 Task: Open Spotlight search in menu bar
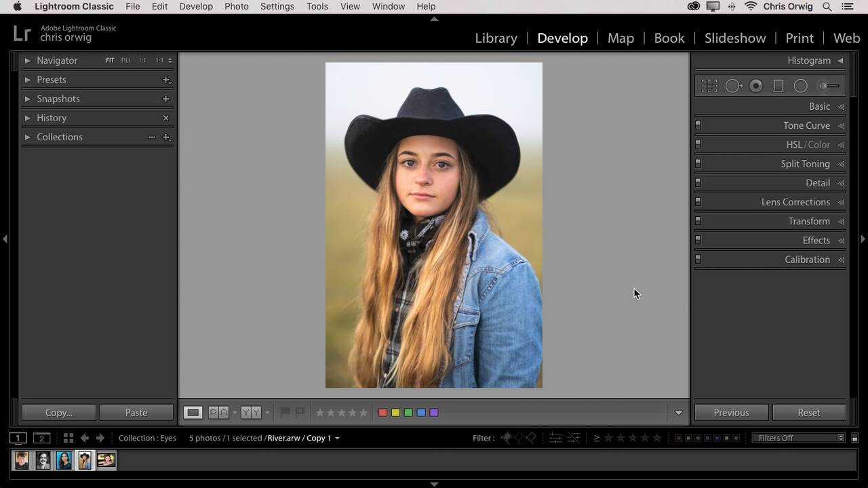click(x=827, y=7)
